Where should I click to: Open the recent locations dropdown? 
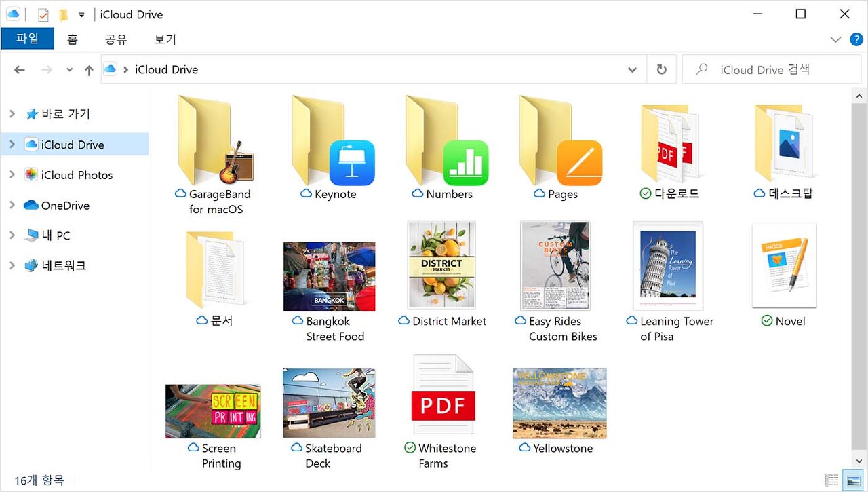69,70
